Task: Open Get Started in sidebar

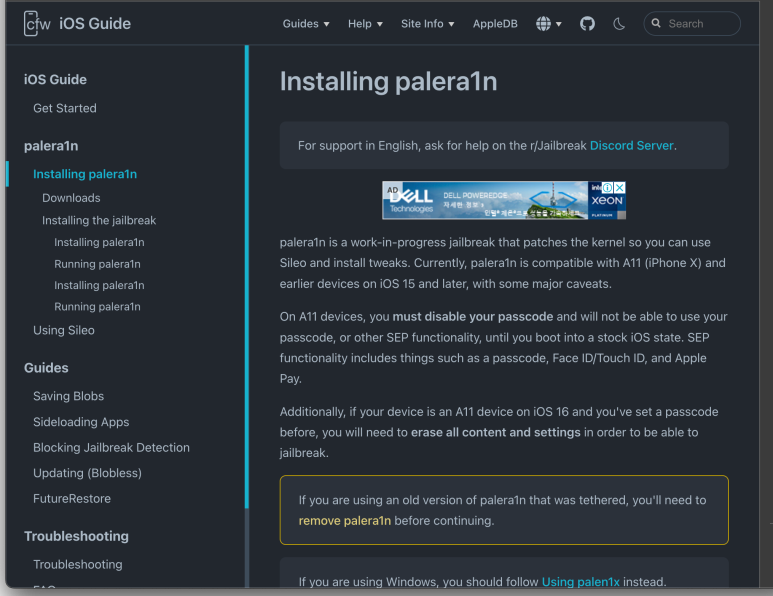Action: [65, 108]
